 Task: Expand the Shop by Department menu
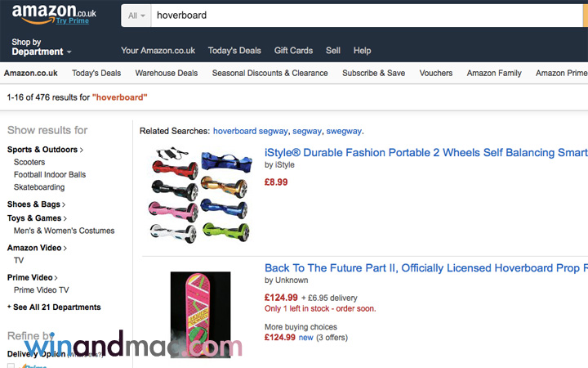[x=41, y=47]
